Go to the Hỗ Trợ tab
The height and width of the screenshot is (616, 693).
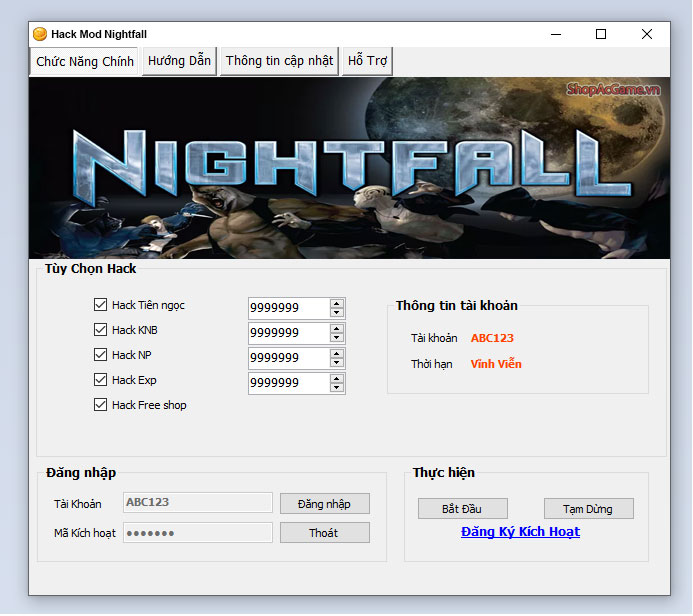pyautogui.click(x=367, y=61)
